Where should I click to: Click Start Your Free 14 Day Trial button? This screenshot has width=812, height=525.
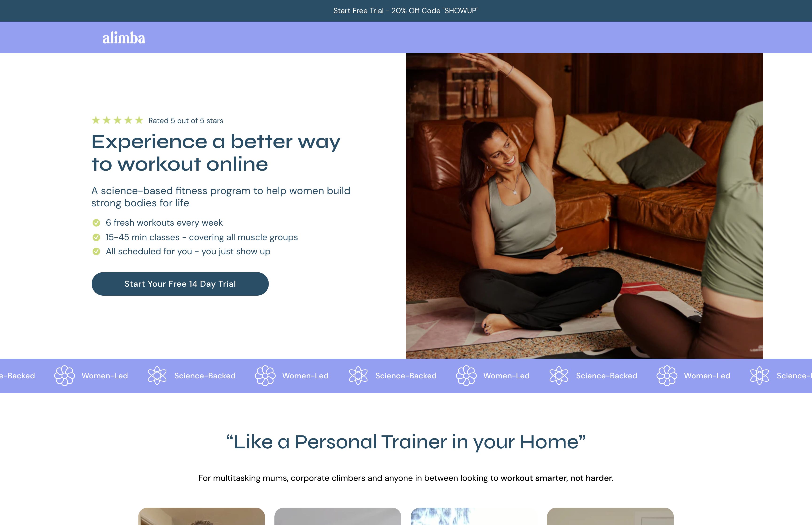point(180,283)
